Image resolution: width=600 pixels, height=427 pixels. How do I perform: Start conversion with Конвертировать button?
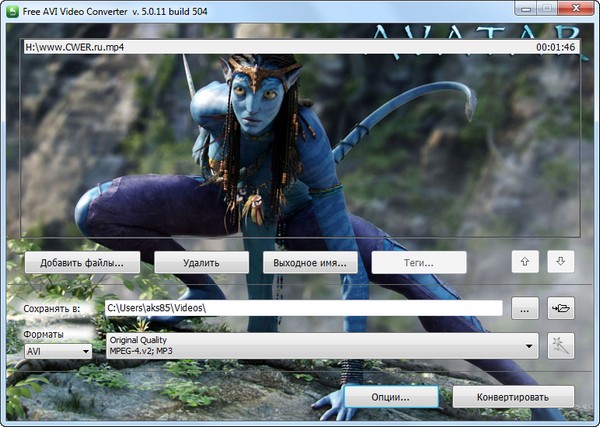513,397
